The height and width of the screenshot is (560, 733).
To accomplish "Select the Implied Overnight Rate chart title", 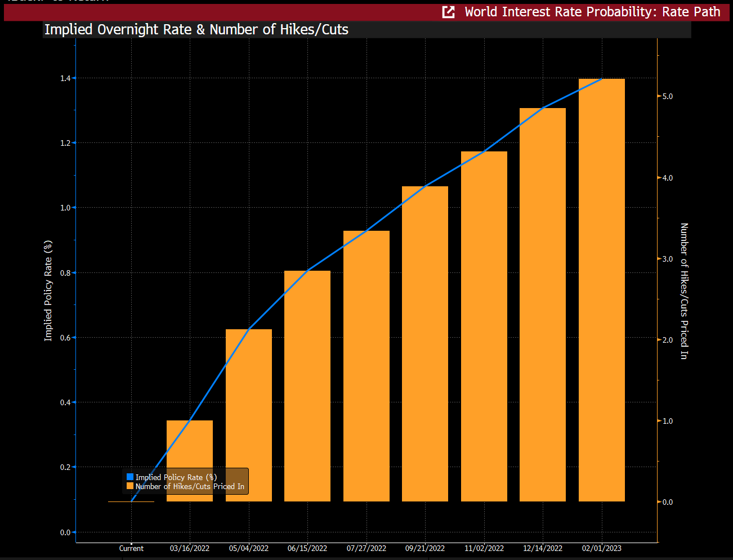I will pyautogui.click(x=196, y=30).
